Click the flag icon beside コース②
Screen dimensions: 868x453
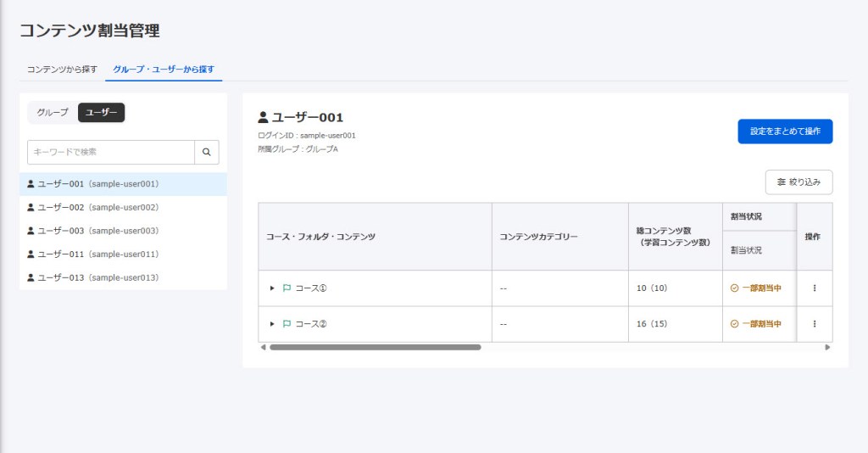(287, 324)
